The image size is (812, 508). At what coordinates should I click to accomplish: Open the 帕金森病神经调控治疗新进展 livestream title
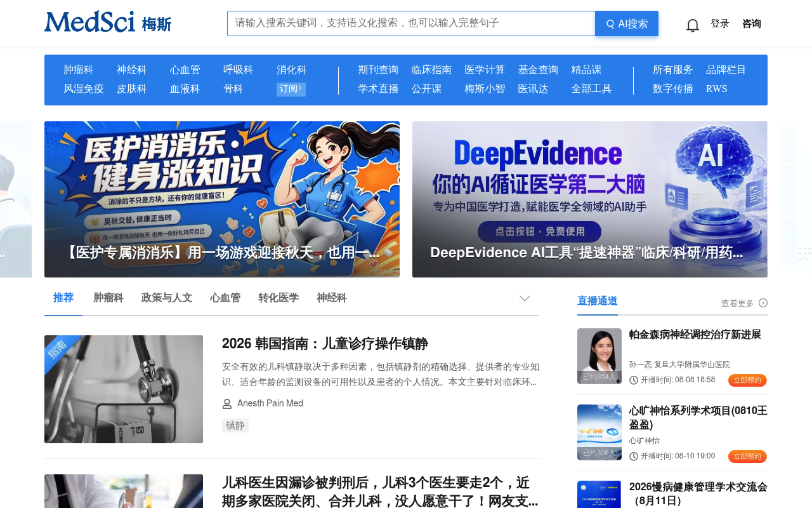695,335
